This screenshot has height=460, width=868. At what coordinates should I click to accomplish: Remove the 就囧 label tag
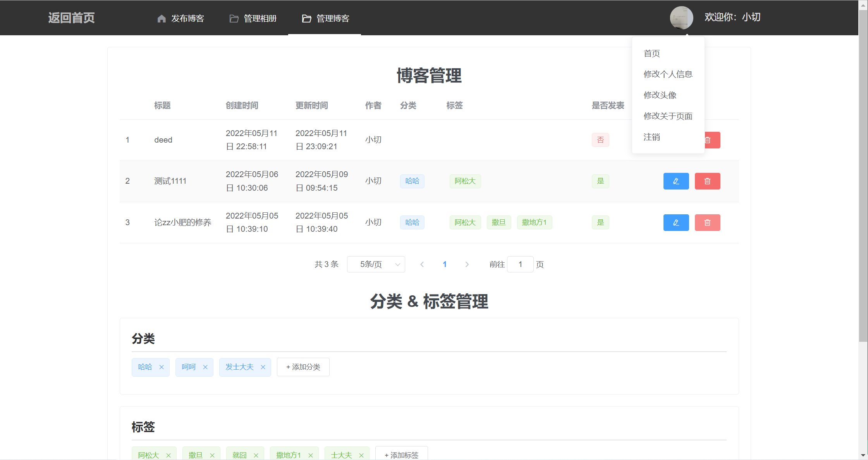tap(256, 455)
